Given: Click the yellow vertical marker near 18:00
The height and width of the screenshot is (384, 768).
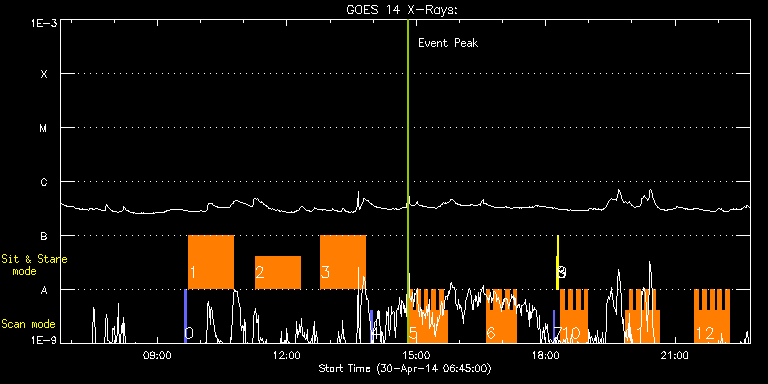Looking at the screenshot, I should 557,263.
